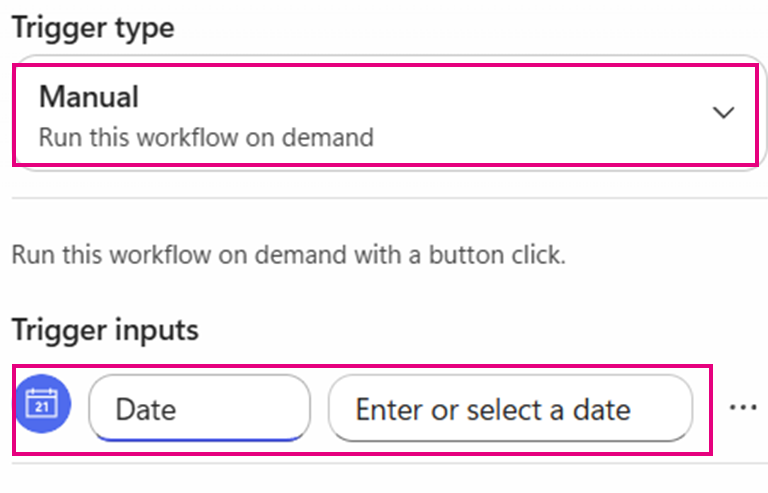Click the 'Trigger type' heading
Image resolution: width=768 pixels, height=493 pixels.
pos(93,28)
